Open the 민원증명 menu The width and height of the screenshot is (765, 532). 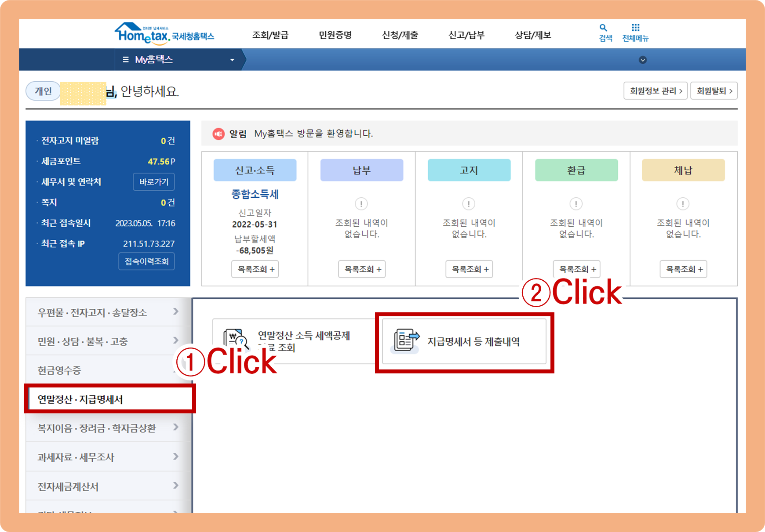335,35
